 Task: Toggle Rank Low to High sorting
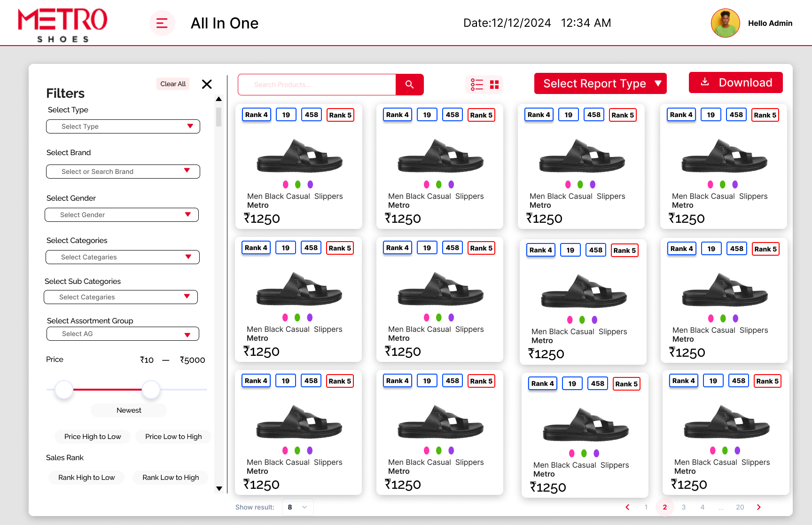point(171,478)
